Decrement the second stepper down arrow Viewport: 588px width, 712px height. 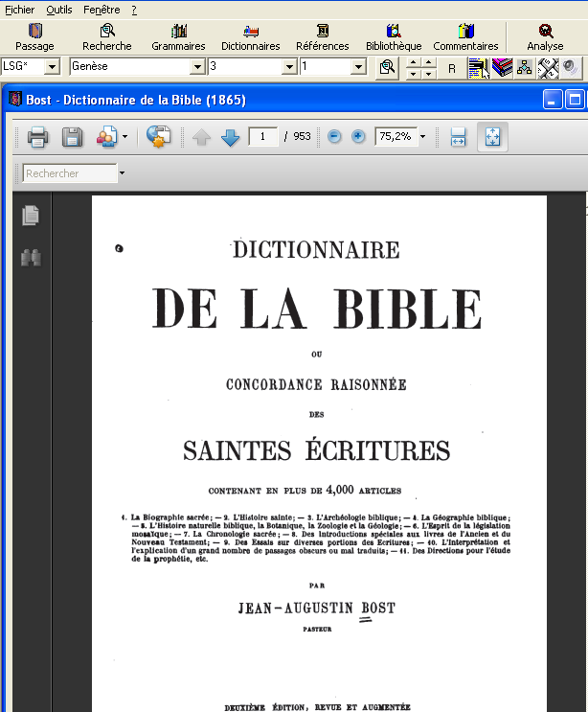pos(428,74)
